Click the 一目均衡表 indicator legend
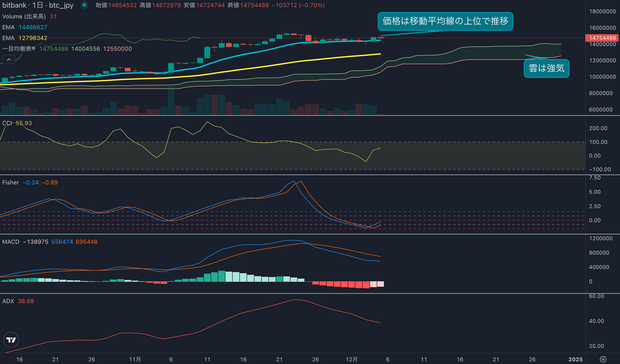Image resolution: width=620 pixels, height=364 pixels. pos(19,49)
